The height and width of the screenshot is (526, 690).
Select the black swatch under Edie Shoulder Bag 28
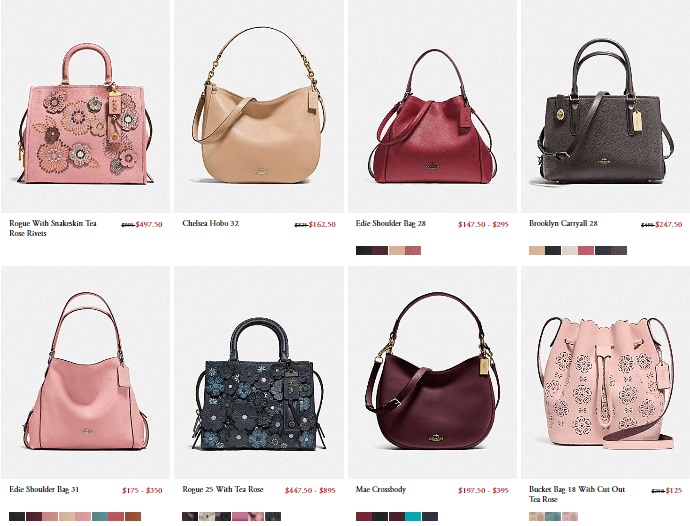click(364, 250)
